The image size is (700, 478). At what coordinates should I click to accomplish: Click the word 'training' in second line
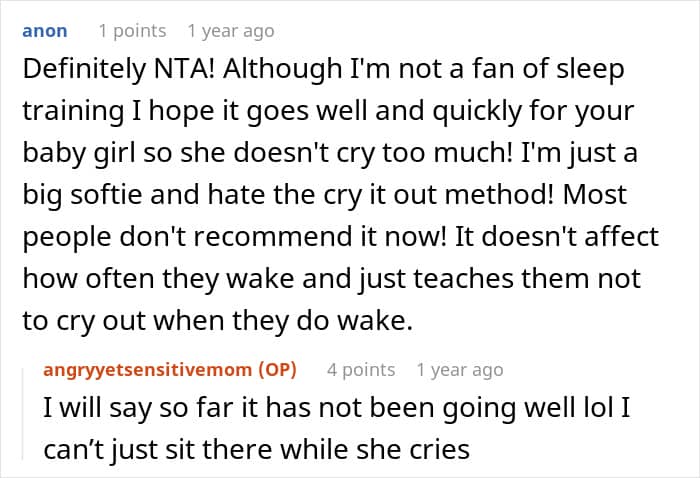click(x=74, y=112)
